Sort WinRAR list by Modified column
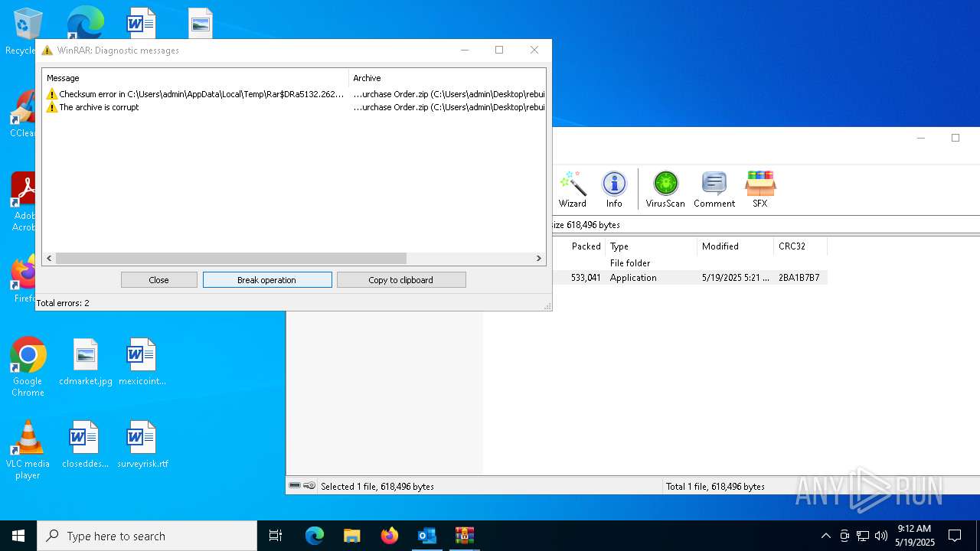Screen dimensions: 980x551 (x=735, y=246)
